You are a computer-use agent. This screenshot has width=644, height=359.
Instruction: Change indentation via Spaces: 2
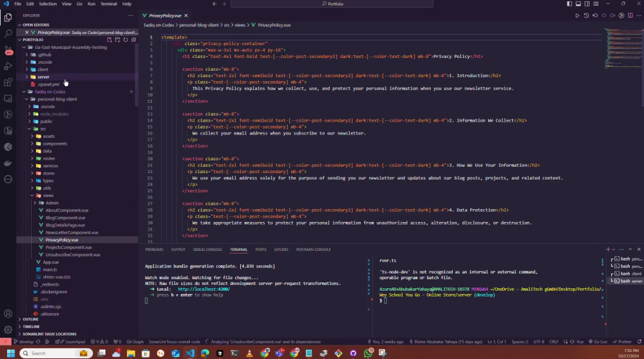(520, 342)
